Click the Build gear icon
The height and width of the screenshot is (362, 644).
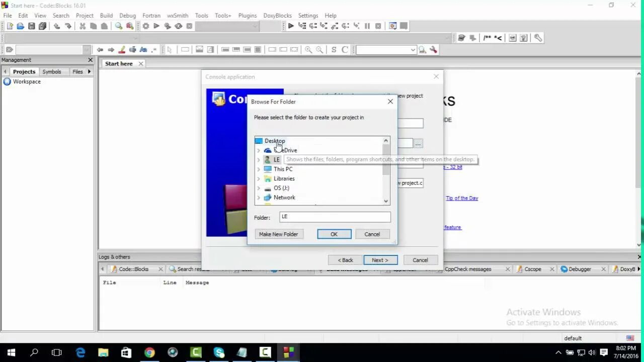pos(145,26)
